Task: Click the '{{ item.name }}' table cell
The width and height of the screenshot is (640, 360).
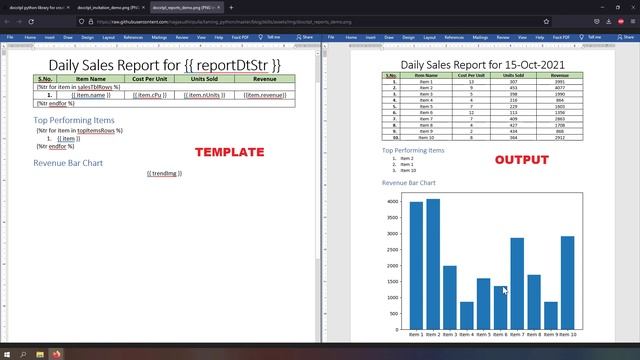Action: [x=91, y=95]
